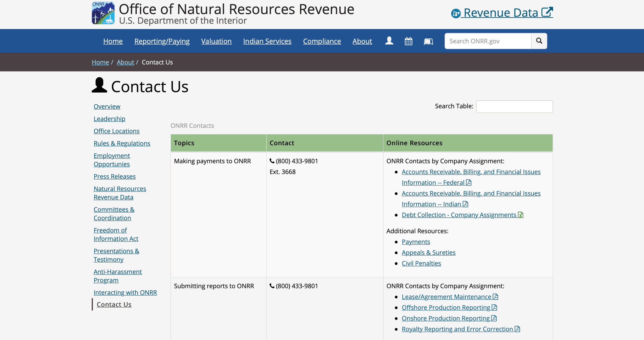The height and width of the screenshot is (340, 644).
Task: Click the magnifying glass search button
Action: (539, 41)
